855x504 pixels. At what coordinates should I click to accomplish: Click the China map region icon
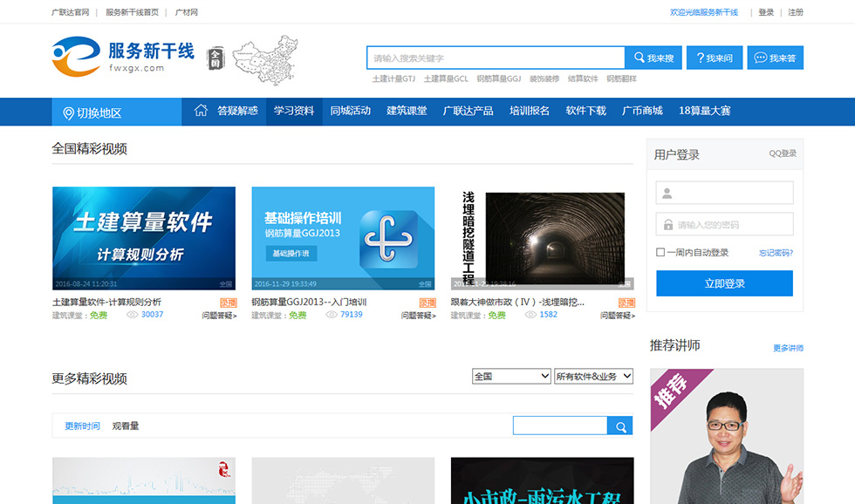click(x=263, y=59)
